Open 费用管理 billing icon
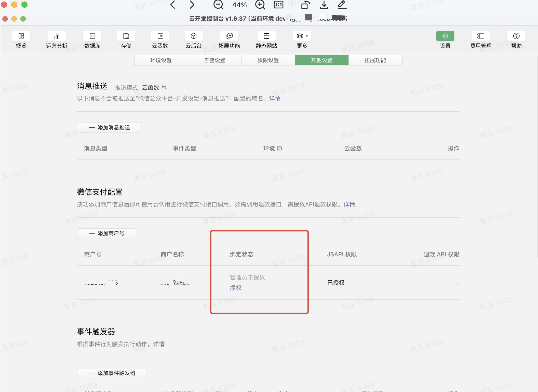 coord(480,36)
